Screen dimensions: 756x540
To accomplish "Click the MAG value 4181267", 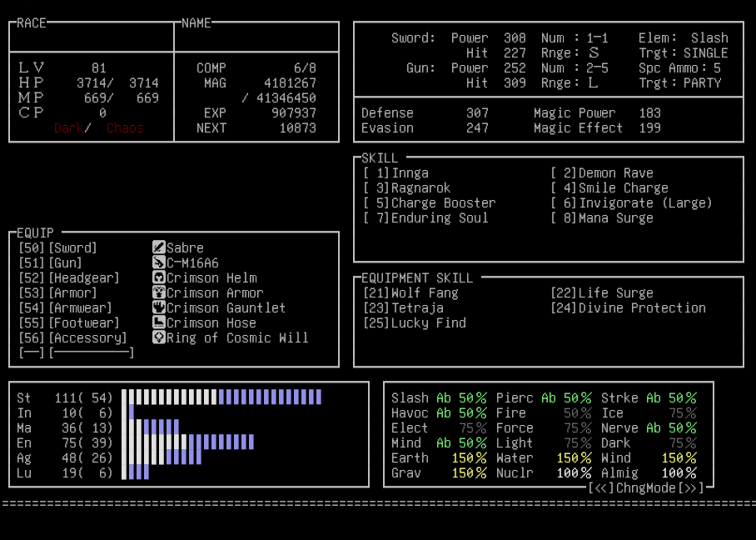I will pyautogui.click(x=290, y=83).
